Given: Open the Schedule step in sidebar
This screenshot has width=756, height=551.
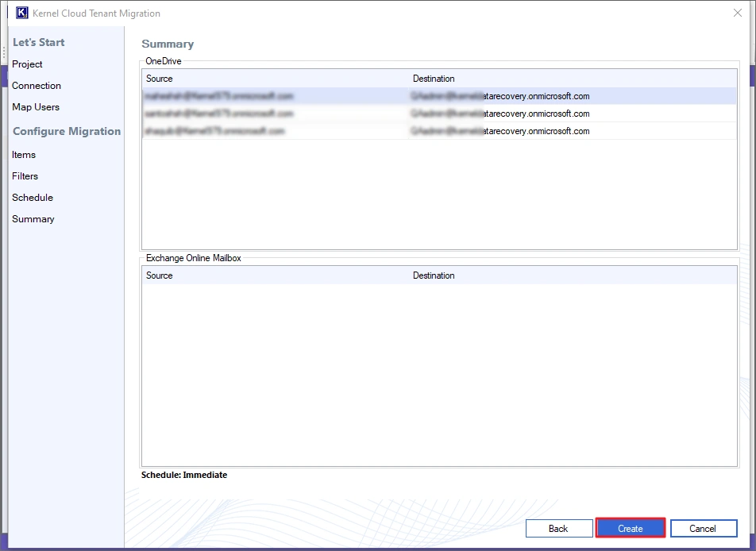Looking at the screenshot, I should [33, 198].
